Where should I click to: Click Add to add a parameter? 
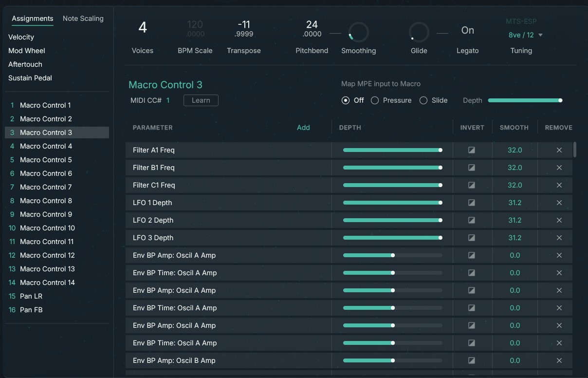point(303,128)
